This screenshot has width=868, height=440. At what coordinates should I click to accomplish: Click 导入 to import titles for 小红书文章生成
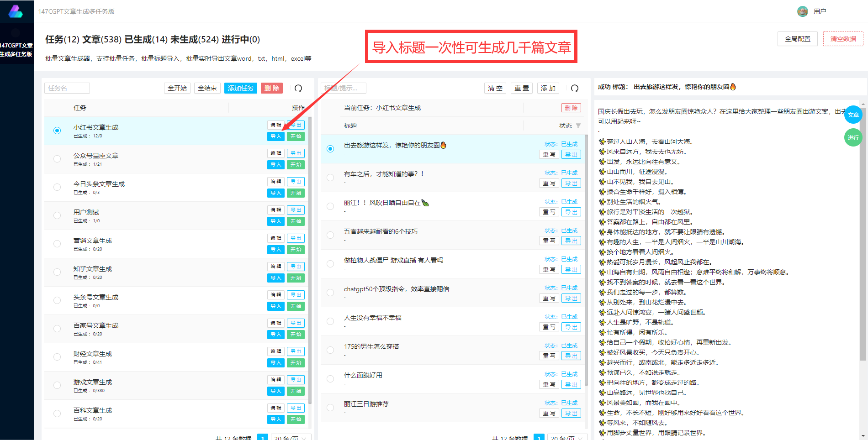click(275, 136)
